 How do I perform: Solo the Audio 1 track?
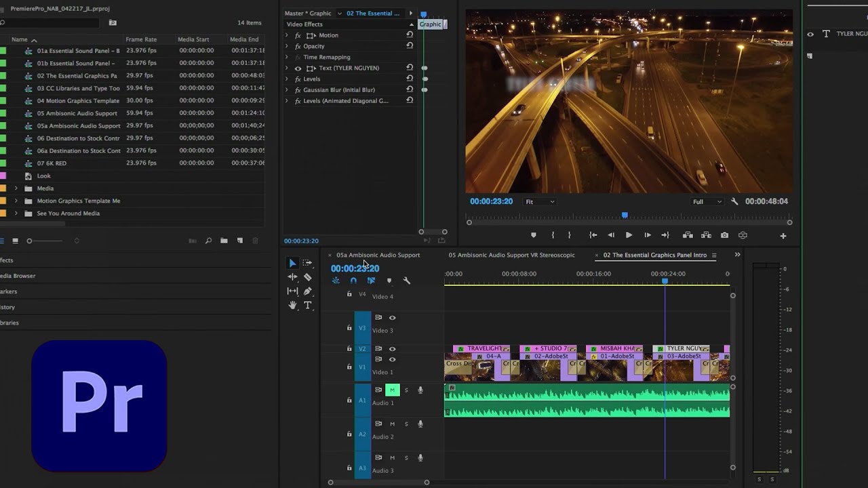[406, 390]
